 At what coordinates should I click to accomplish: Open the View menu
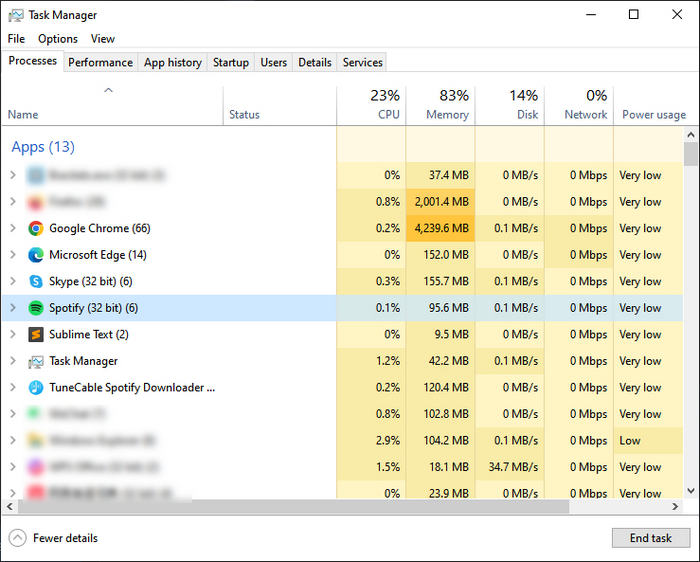point(103,39)
